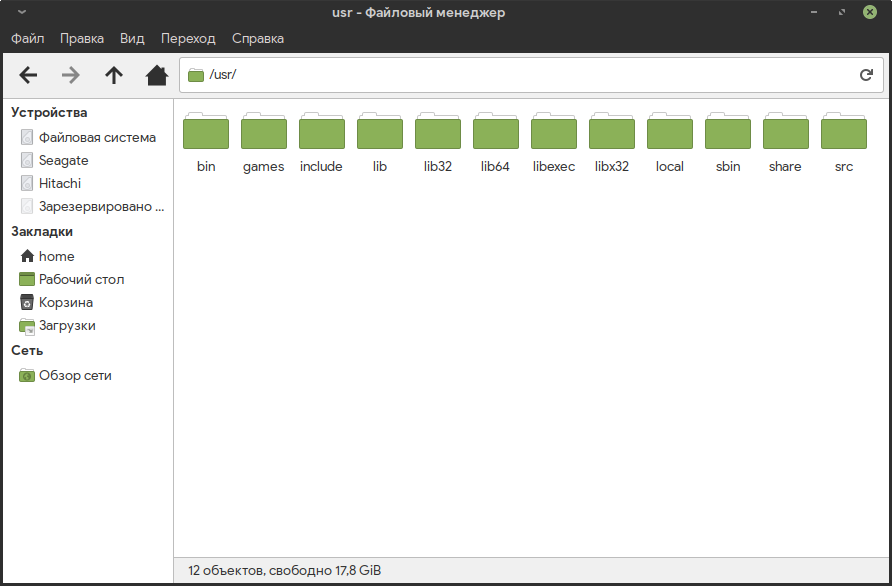
Task: Reload the current folder view
Action: pyautogui.click(x=866, y=75)
